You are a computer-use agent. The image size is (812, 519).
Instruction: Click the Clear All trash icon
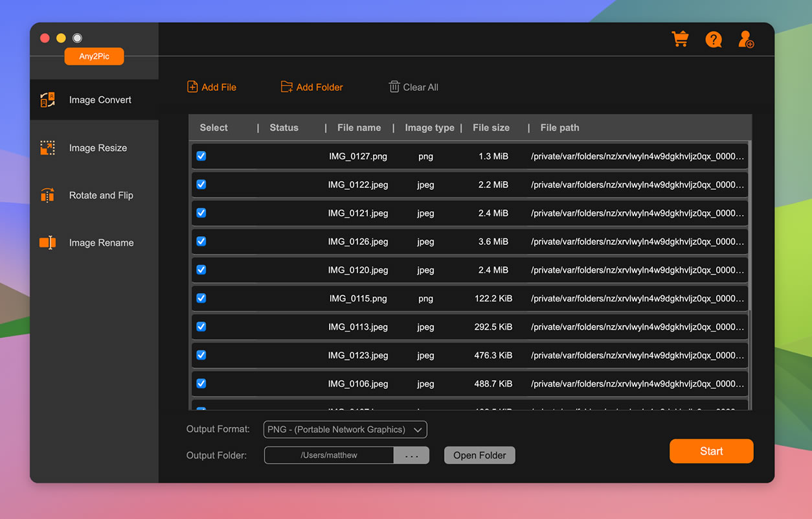pyautogui.click(x=394, y=86)
